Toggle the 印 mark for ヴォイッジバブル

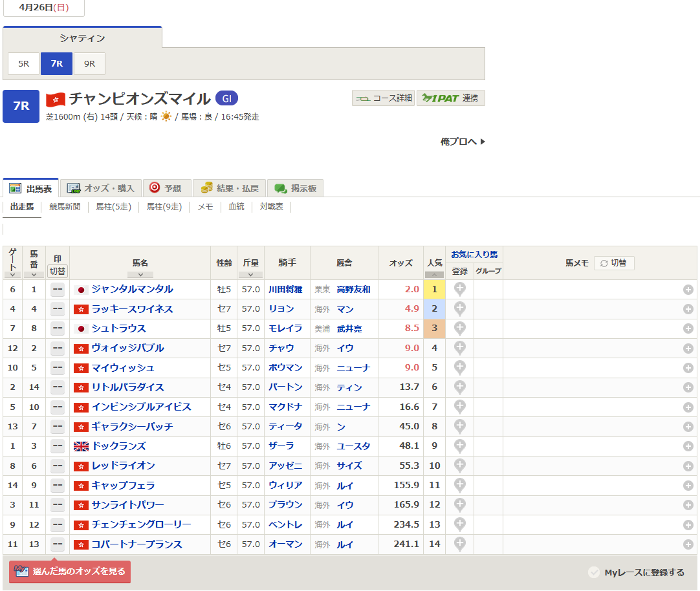tap(58, 349)
